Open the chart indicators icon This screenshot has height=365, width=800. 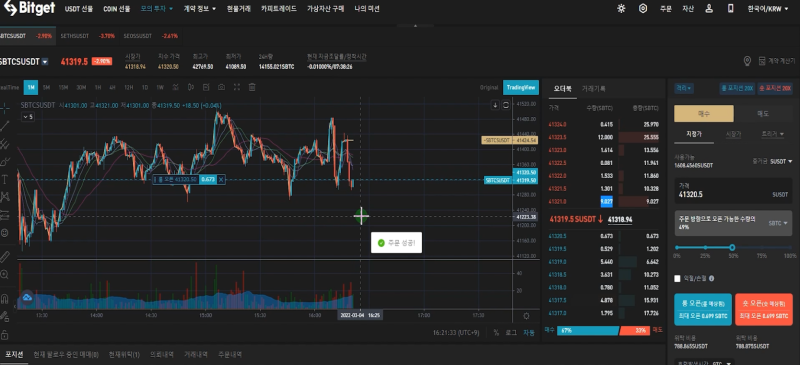[176, 87]
